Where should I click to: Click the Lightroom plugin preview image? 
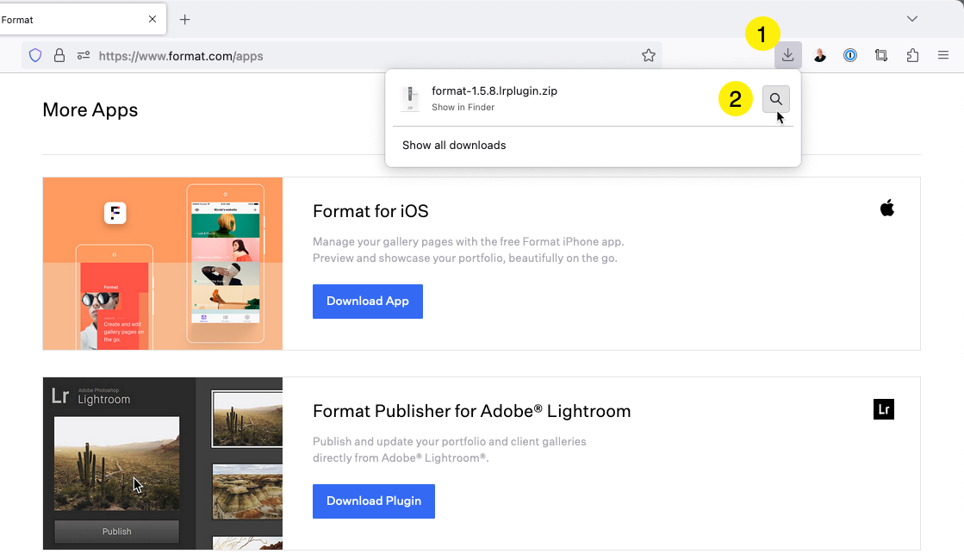click(x=163, y=464)
